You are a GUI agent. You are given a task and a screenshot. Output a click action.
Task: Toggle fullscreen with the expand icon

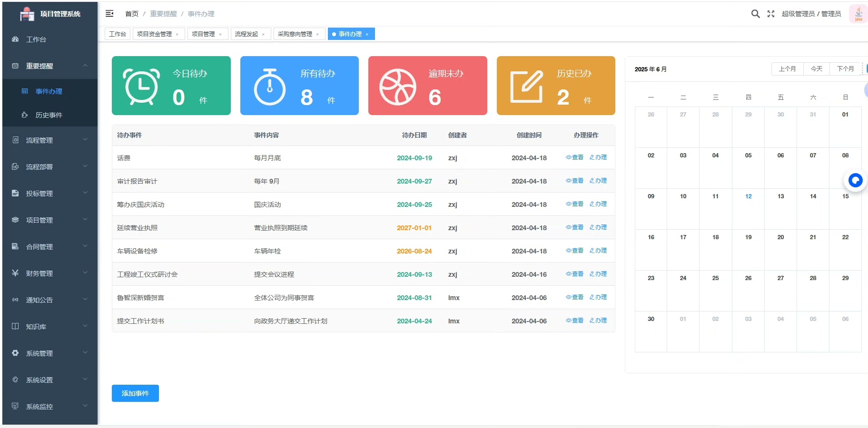[771, 14]
